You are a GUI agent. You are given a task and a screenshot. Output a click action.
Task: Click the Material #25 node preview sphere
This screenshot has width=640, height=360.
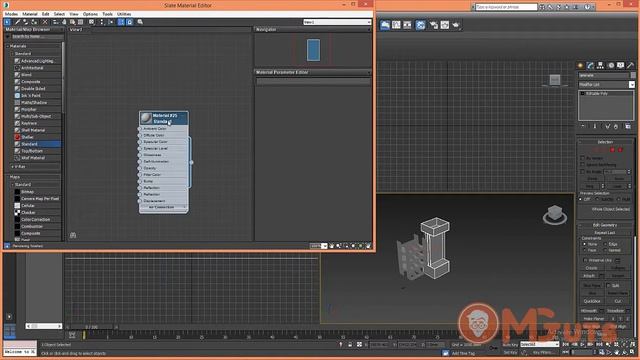coord(146,118)
